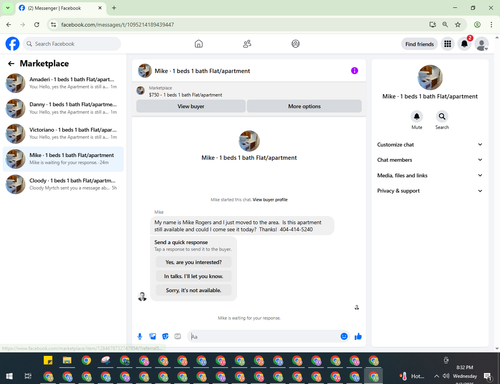Open a new browser tab
500x384 pixels.
coord(114,8)
